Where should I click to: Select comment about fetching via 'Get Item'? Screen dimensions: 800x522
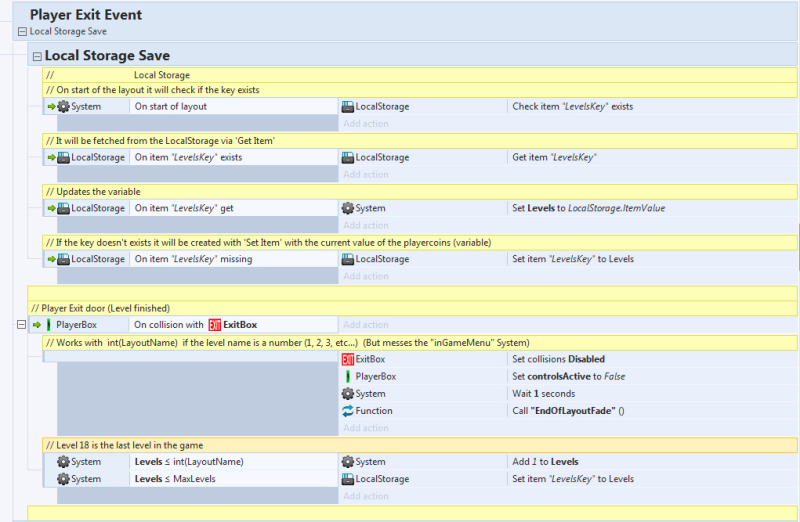(x=419, y=141)
